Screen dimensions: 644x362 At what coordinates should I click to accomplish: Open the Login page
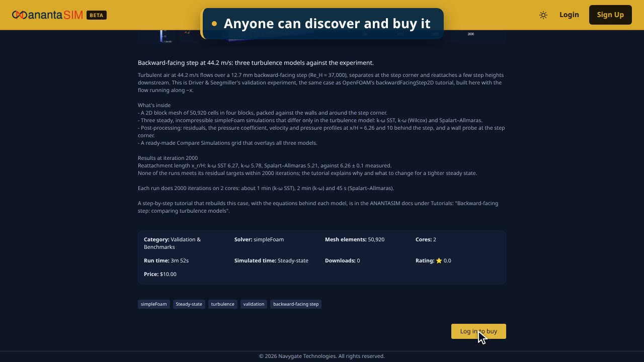pos(569,15)
